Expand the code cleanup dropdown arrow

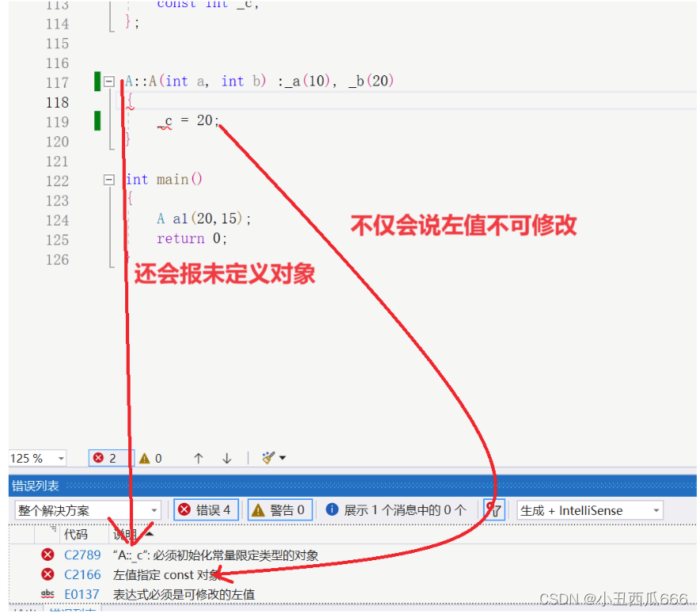[282, 458]
